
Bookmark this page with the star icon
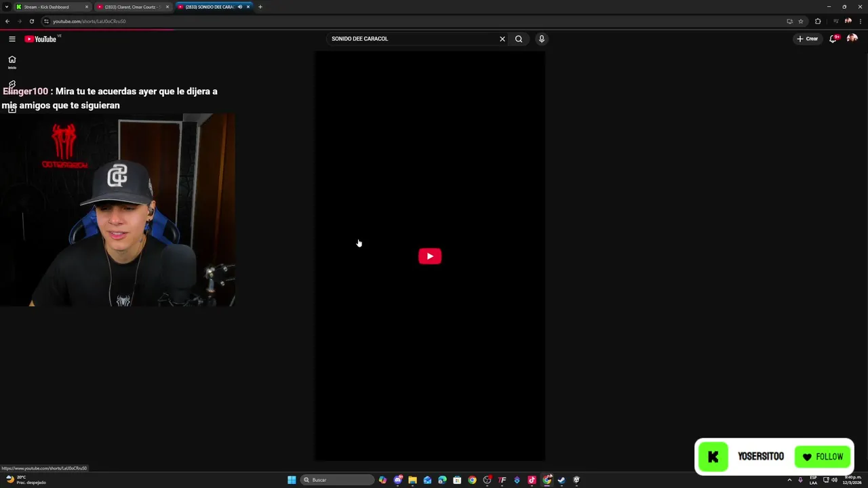click(x=801, y=21)
